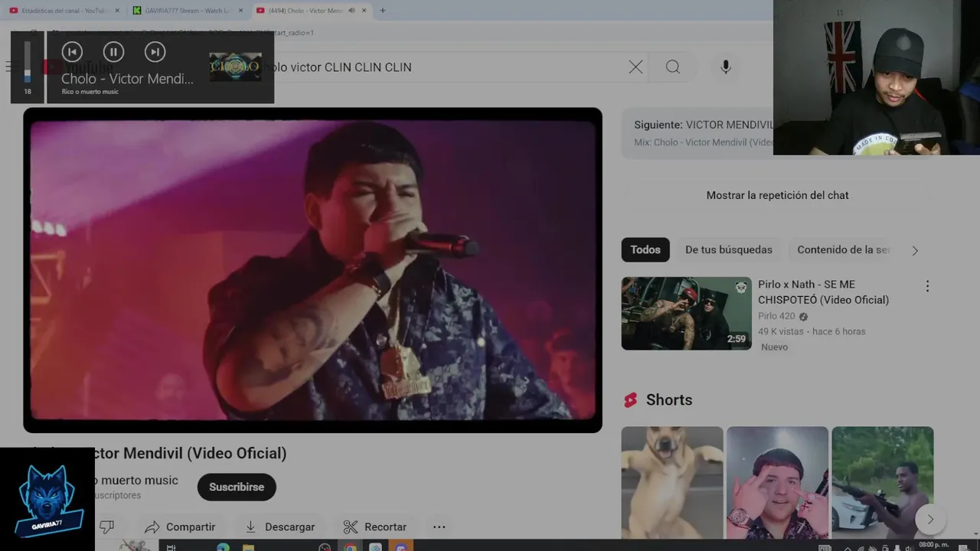The width and height of the screenshot is (980, 551).
Task: Pause playback in the media overlay
Action: point(113,52)
